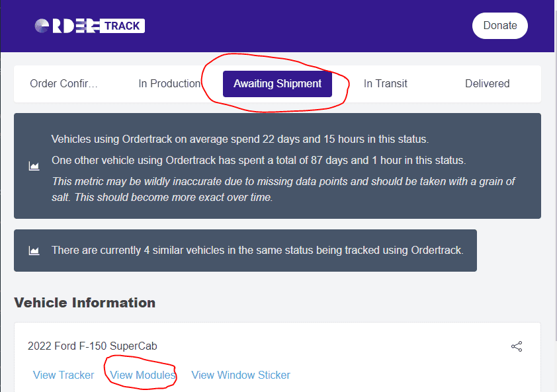557x392 pixels.
Task: Open the View Window Sticker link
Action: point(241,375)
